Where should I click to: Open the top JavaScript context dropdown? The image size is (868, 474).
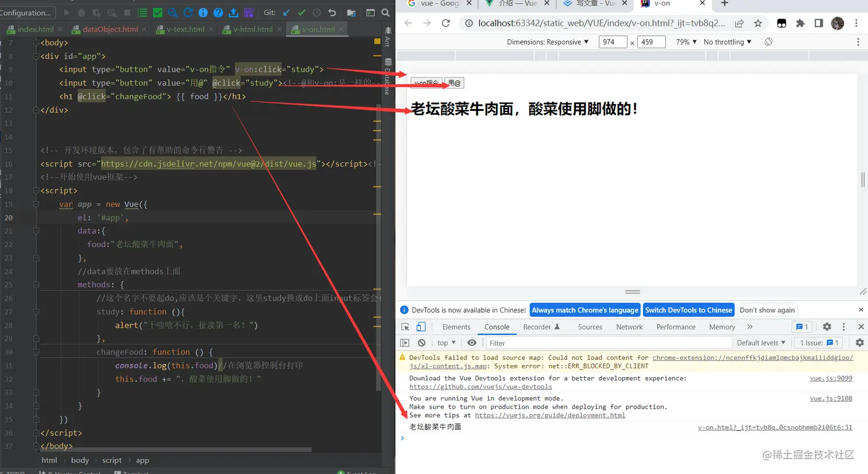tap(447, 343)
